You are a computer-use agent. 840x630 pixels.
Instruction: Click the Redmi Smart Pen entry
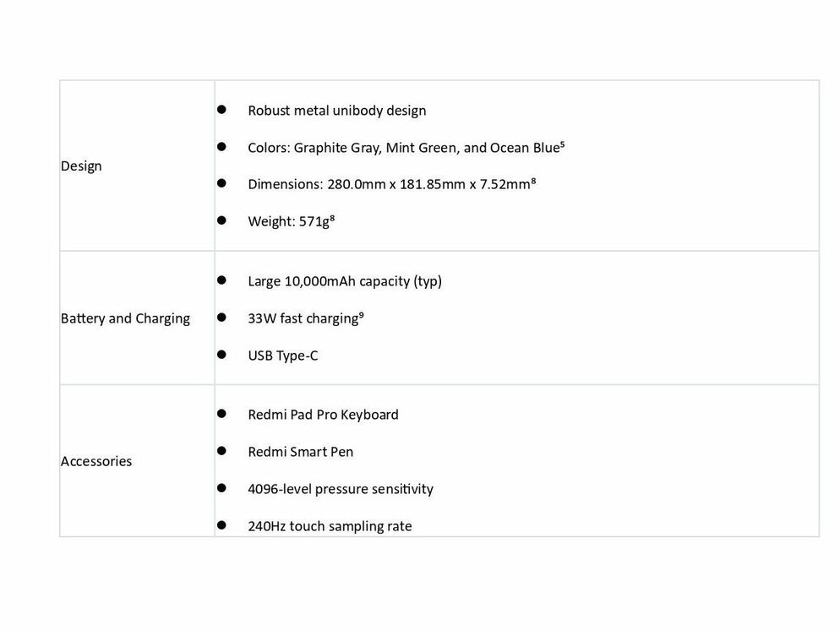[x=300, y=452]
